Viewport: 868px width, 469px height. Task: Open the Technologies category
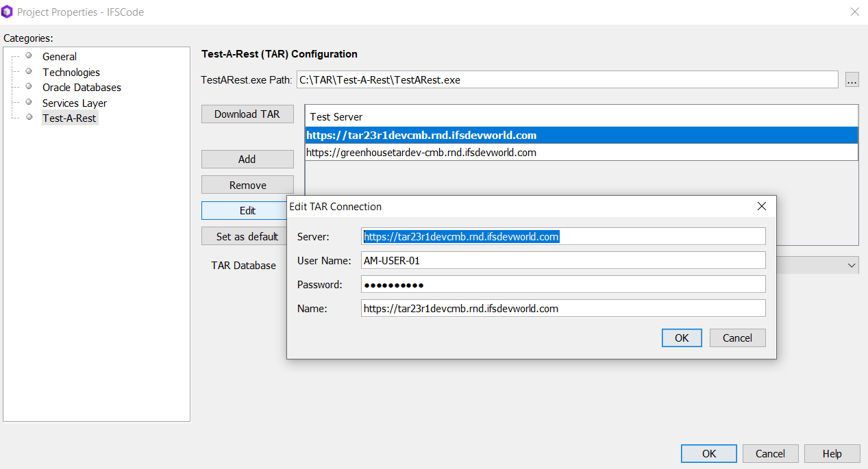click(71, 72)
